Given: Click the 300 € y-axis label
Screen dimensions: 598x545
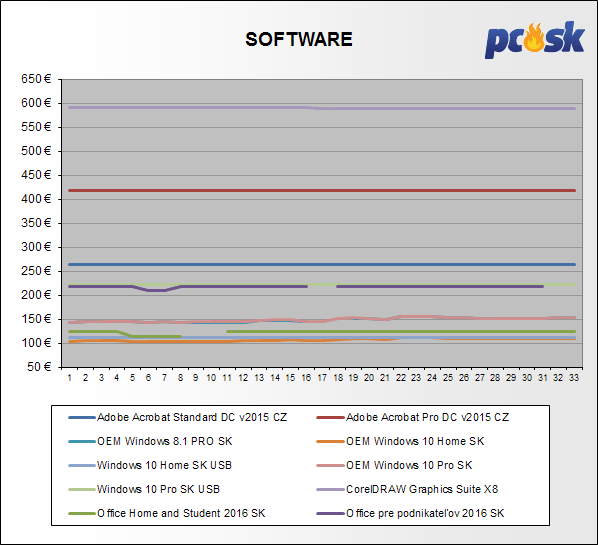Looking at the screenshot, I should click(36, 247).
